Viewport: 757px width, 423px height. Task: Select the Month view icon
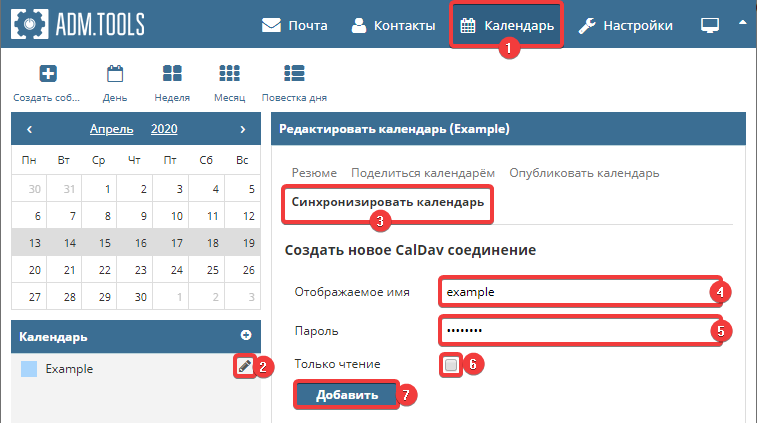pyautogui.click(x=229, y=74)
